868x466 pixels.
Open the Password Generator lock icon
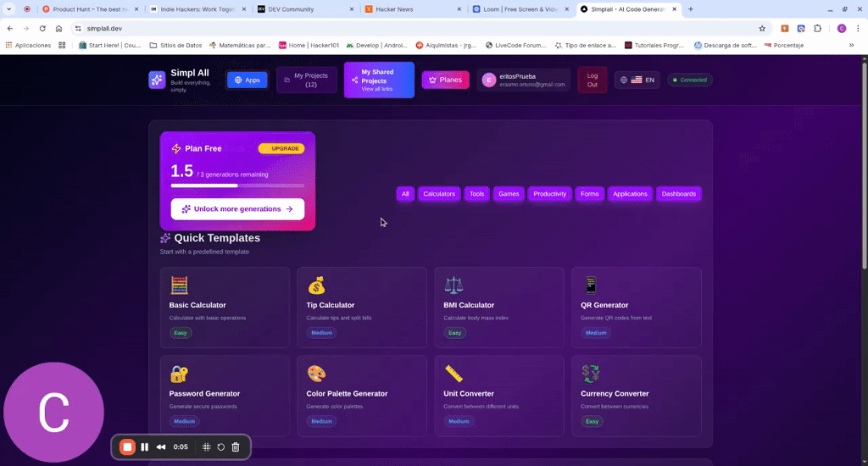pos(179,374)
